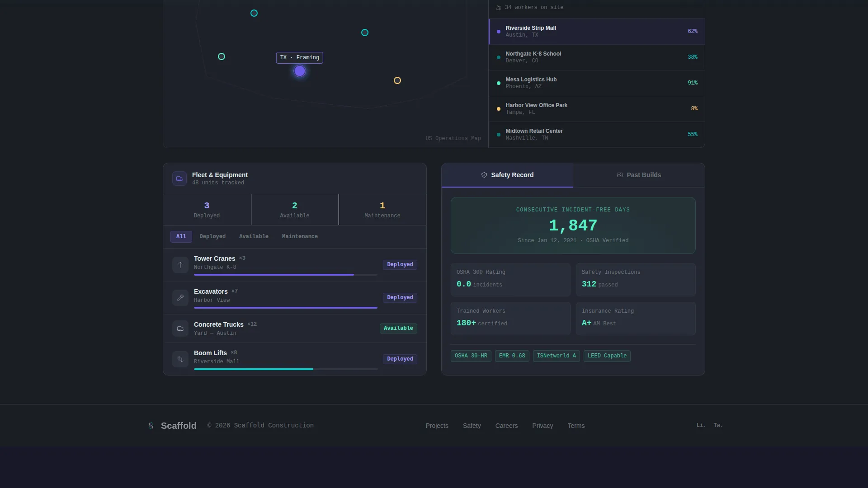Click the Trained Workers card
This screenshot has height=488, width=868.
pos(510,319)
